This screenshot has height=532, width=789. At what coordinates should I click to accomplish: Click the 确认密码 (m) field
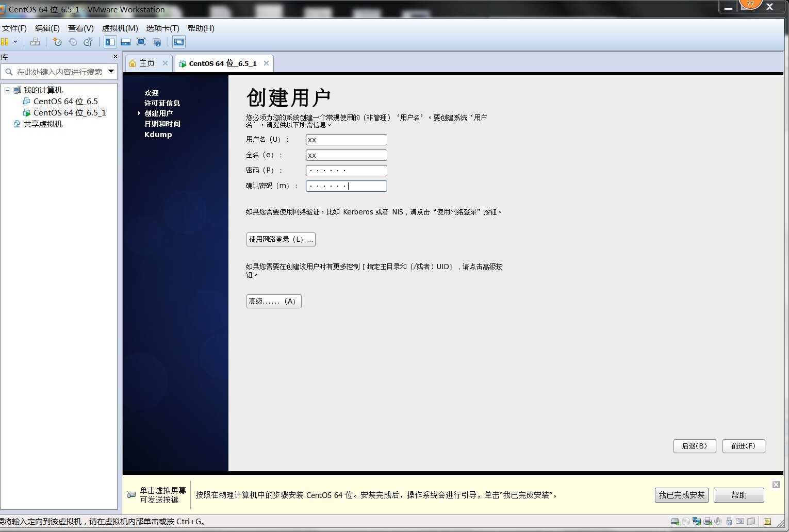346,186
